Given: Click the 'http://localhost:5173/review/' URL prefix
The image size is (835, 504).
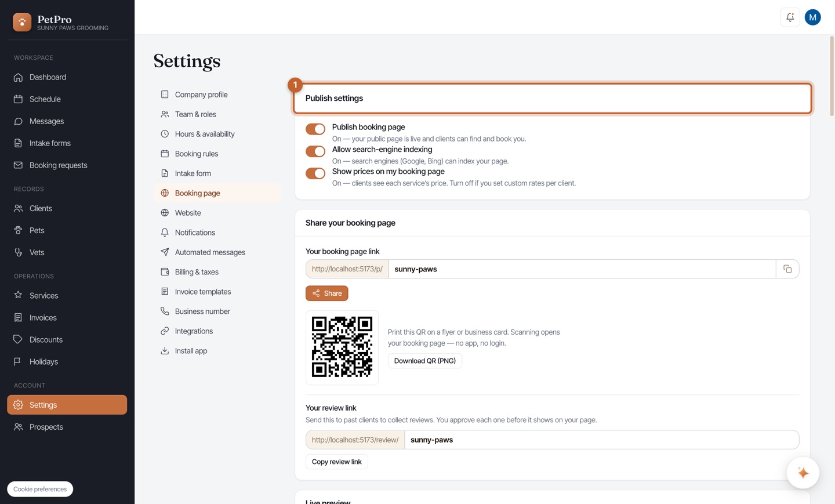Looking at the screenshot, I should click(355, 440).
